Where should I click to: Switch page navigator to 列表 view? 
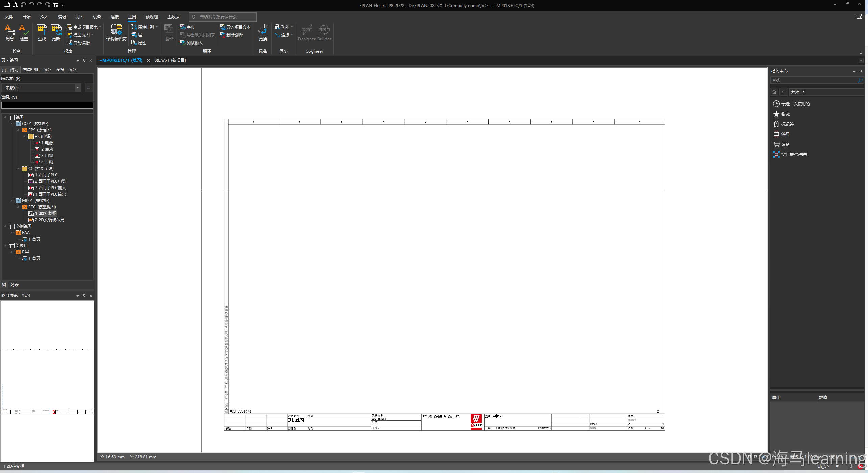pos(14,284)
